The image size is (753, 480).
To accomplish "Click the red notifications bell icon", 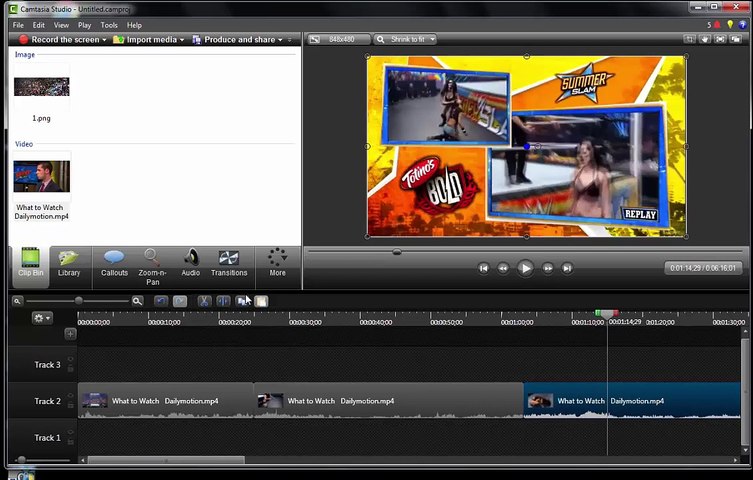I will tap(717, 24).
